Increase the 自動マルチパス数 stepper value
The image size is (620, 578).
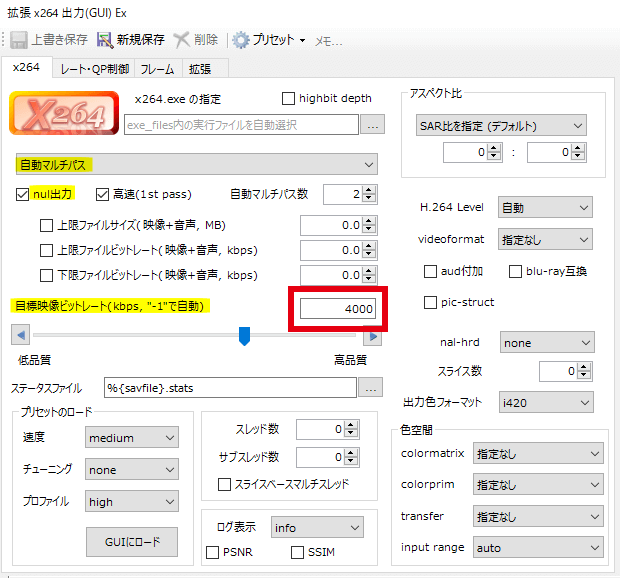coord(369,190)
